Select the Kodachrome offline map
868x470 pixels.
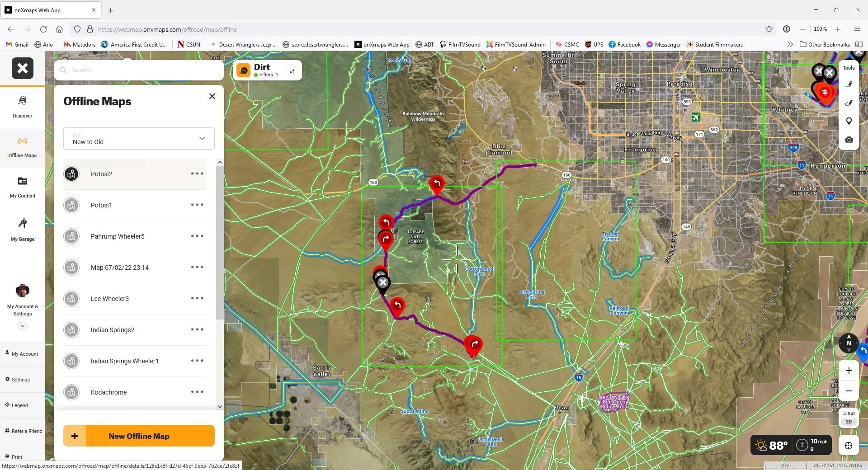pos(135,392)
